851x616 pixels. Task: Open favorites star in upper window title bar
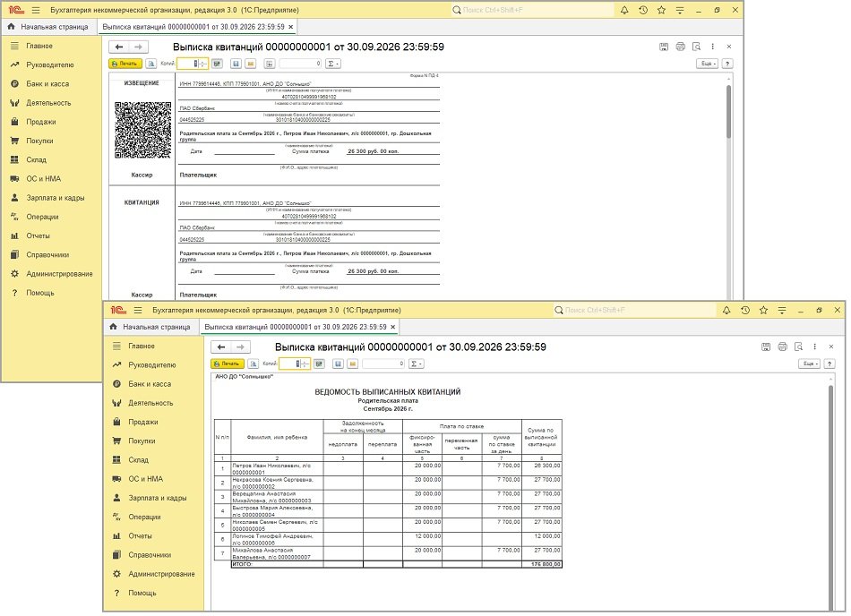pyautogui.click(x=662, y=10)
